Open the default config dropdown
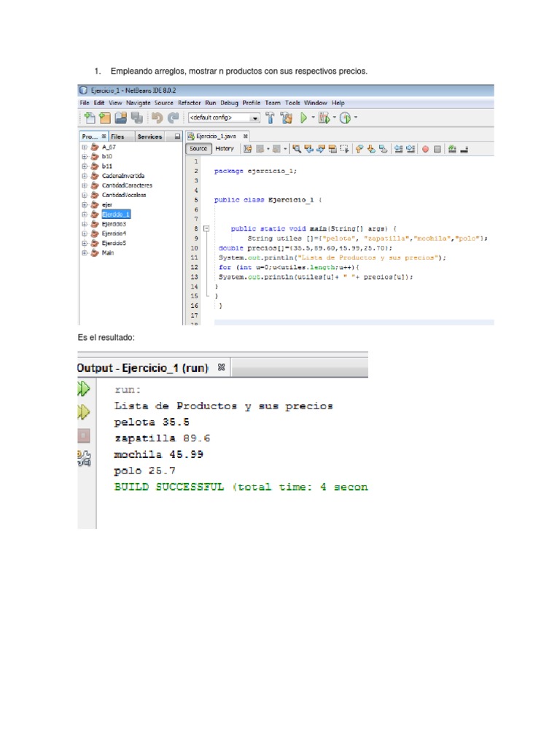Screen dimensions: 560x747 (x=254, y=117)
